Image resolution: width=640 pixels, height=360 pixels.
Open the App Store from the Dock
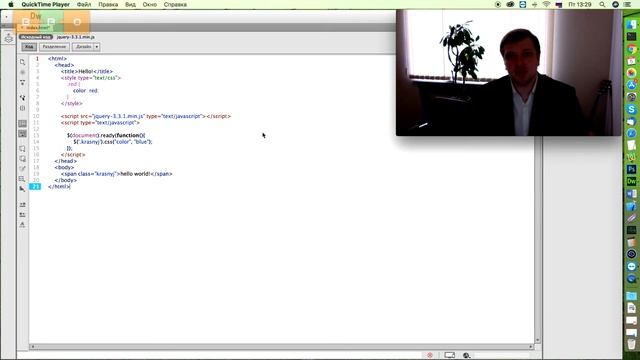[631, 85]
